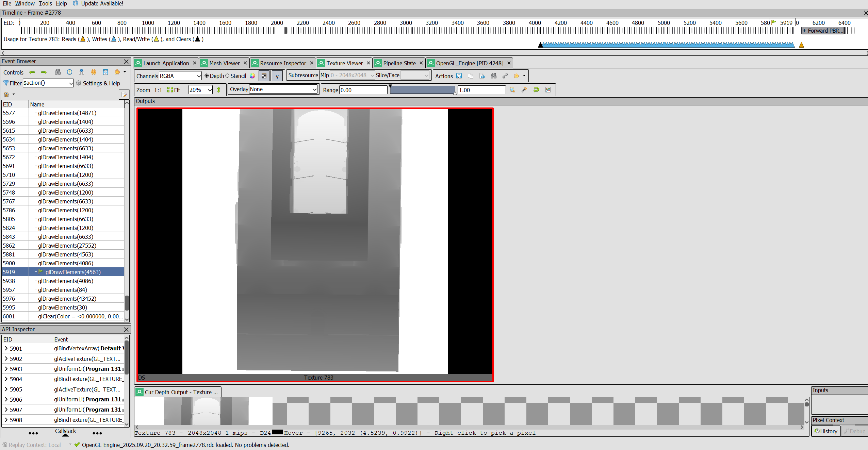Open the Channels RGBA dropdown
This screenshot has height=450, width=868.
tap(180, 76)
